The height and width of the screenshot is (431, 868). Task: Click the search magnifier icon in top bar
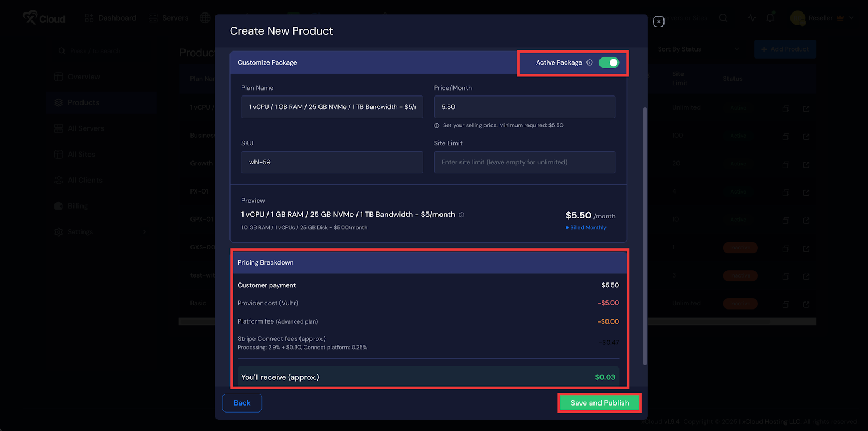[x=723, y=18]
